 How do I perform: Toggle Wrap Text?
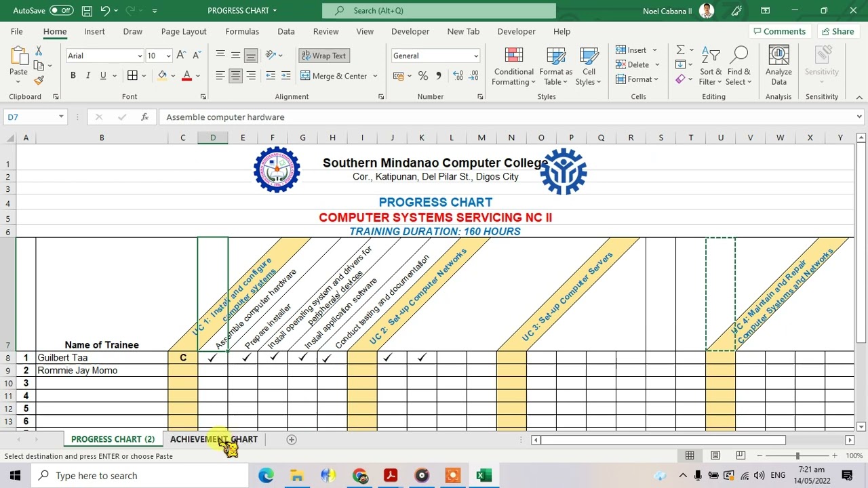[324, 56]
